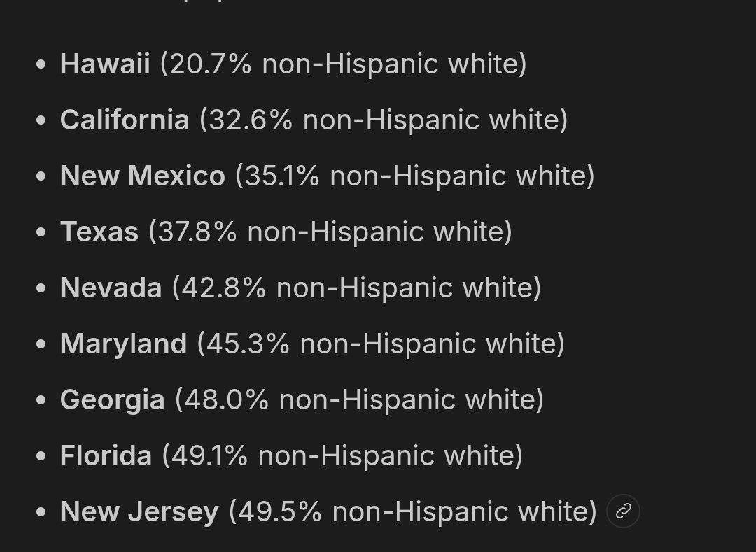Click the bullet point before Hawaii
This screenshot has height=552, width=756.
pyautogui.click(x=41, y=64)
